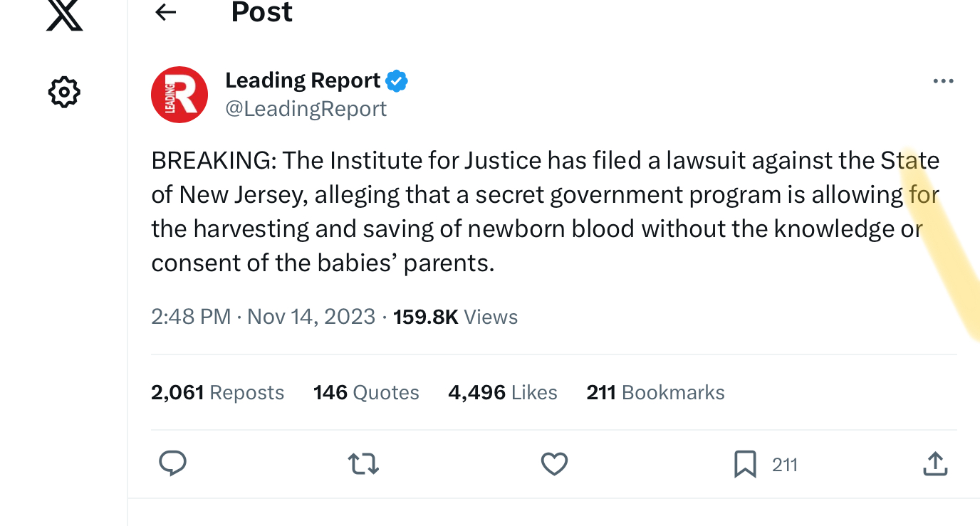Image resolution: width=980 pixels, height=526 pixels.
Task: Click the 2:48 PM Nov 14, 2023 timestamp
Action: click(263, 317)
